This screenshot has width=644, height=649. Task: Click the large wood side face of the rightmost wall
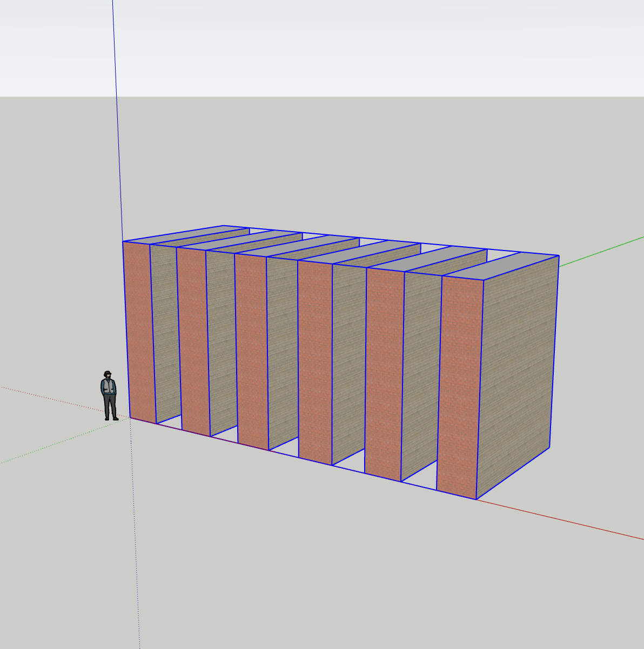(x=517, y=376)
